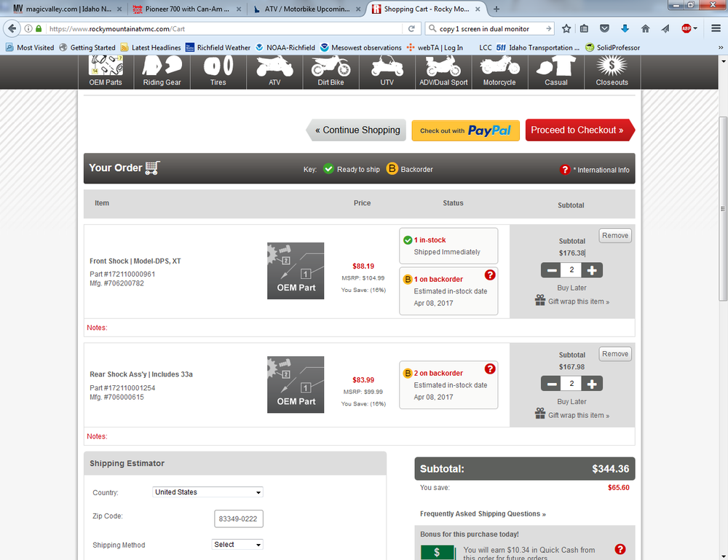The height and width of the screenshot is (560, 728).
Task: Click the browser back arrow button
Action: [12, 29]
